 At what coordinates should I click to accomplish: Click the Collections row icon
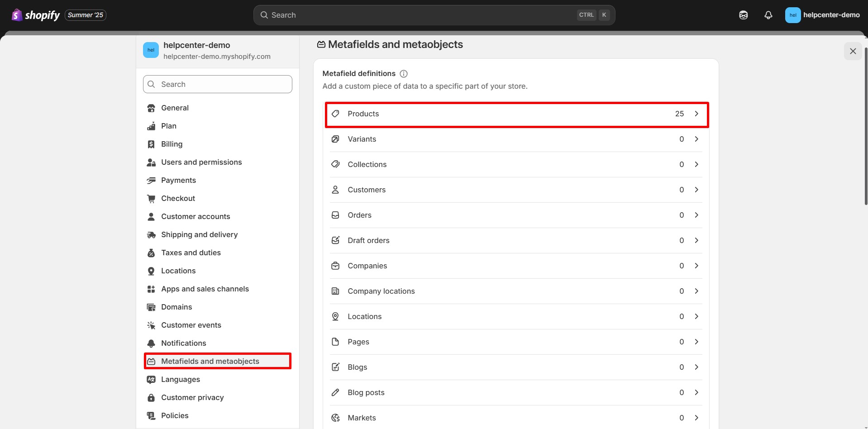[x=335, y=164]
